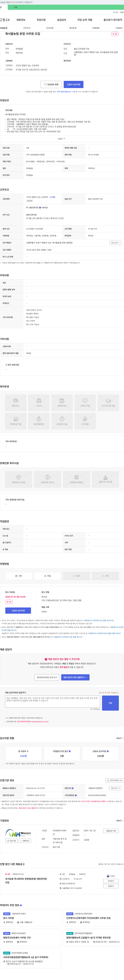Open the 실업급여 menu

pos(61,20)
